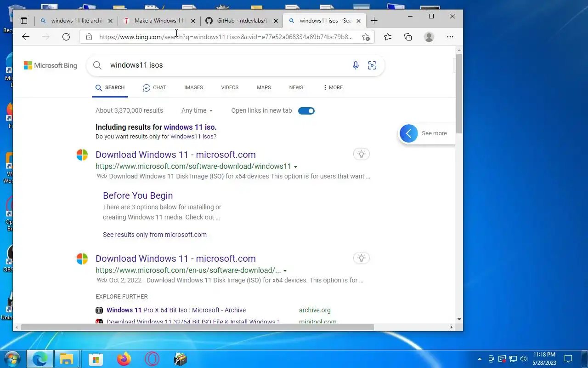The image size is (588, 368).
Task: Toggle Open links in new tab switch
Action: click(x=306, y=110)
